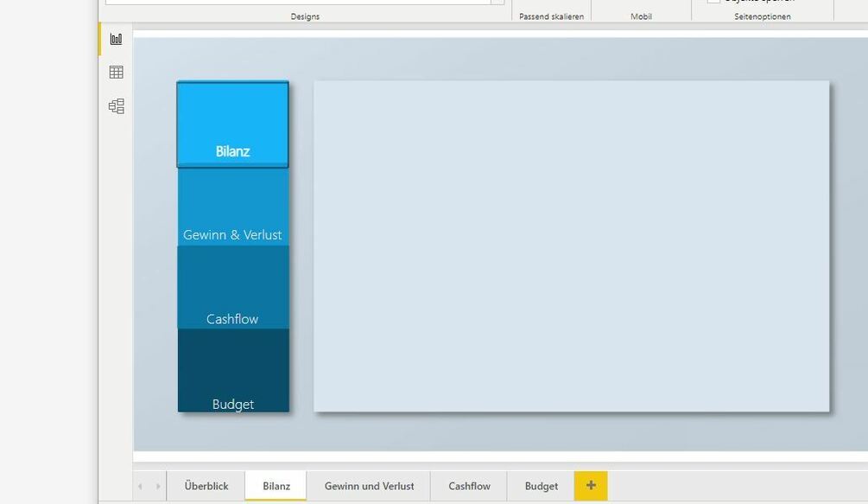Click Passend skalieren ribbon group label
This screenshot has height=504, width=868.
coord(551,16)
